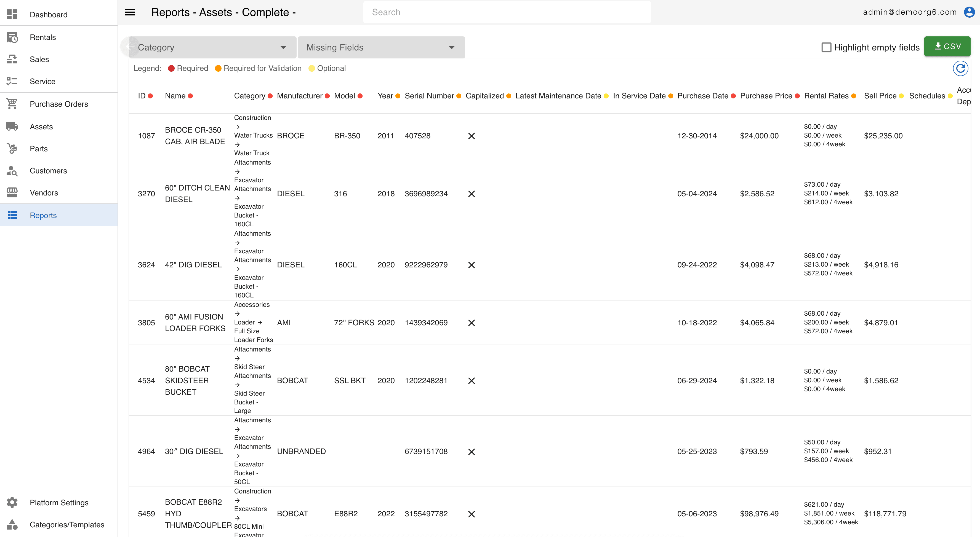Click admin@demoorg6.com account label

point(910,12)
